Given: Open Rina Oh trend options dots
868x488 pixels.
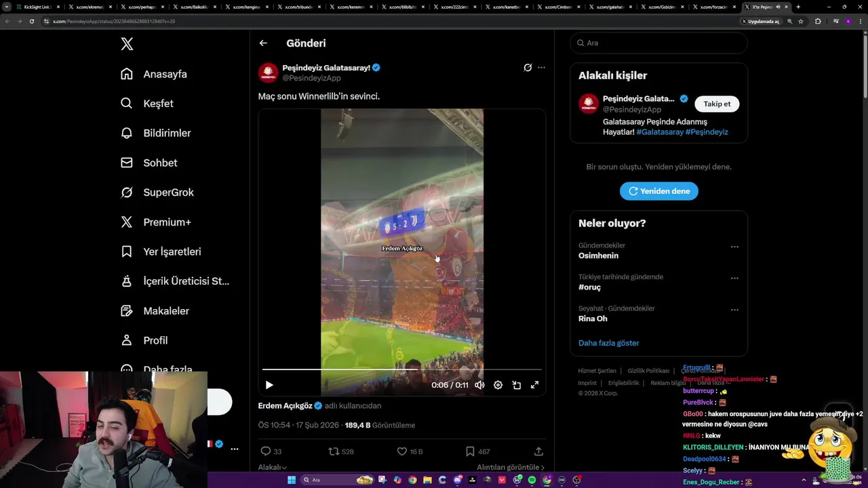Looking at the screenshot, I should tap(734, 310).
